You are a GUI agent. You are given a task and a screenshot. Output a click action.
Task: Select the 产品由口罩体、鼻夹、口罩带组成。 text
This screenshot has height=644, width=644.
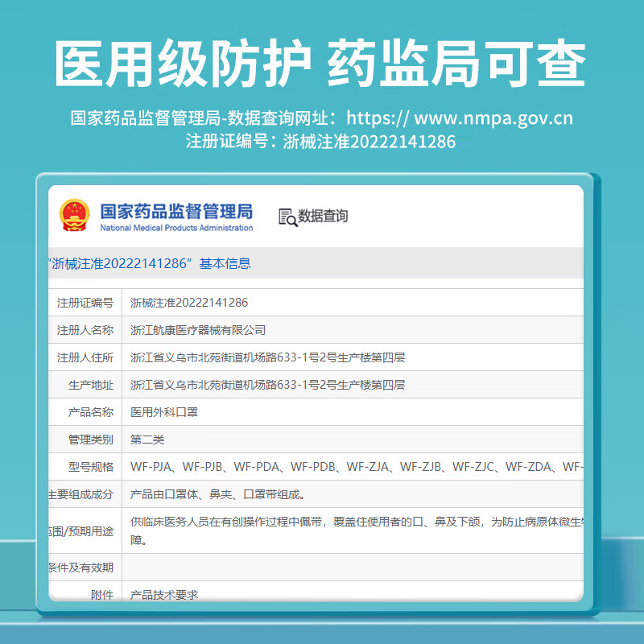point(217,494)
